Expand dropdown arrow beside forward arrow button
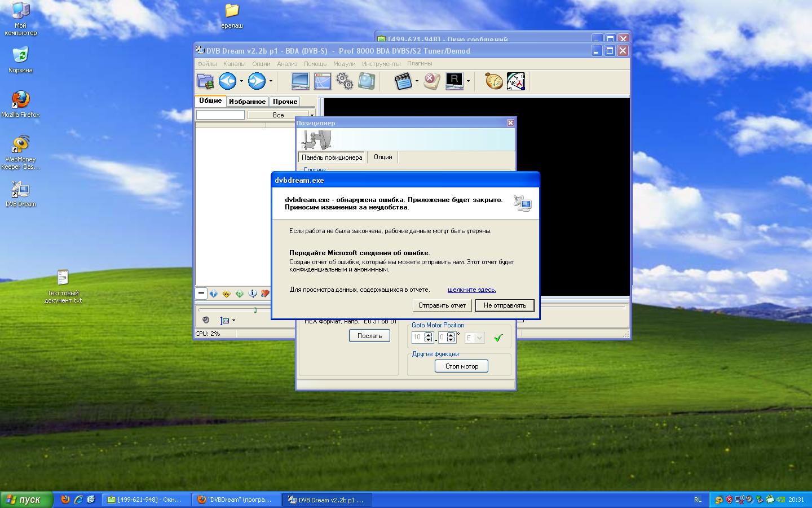This screenshot has height=508, width=812. 271,81
